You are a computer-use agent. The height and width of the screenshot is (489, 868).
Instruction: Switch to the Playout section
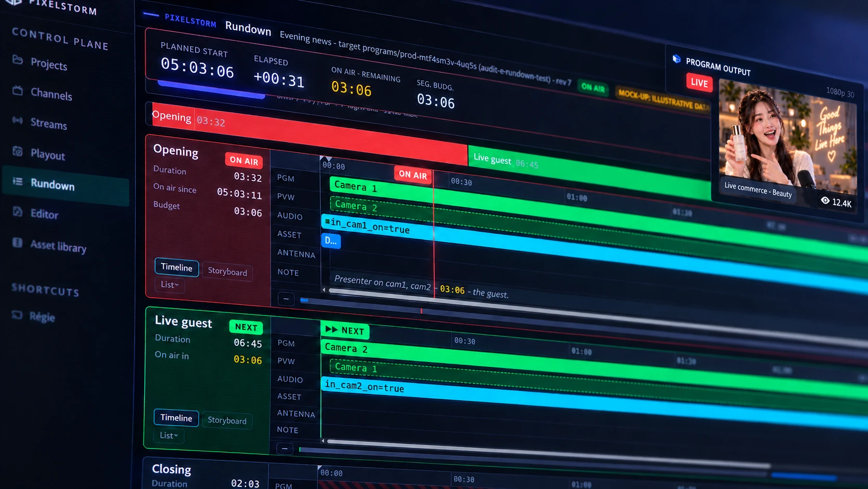pos(48,154)
